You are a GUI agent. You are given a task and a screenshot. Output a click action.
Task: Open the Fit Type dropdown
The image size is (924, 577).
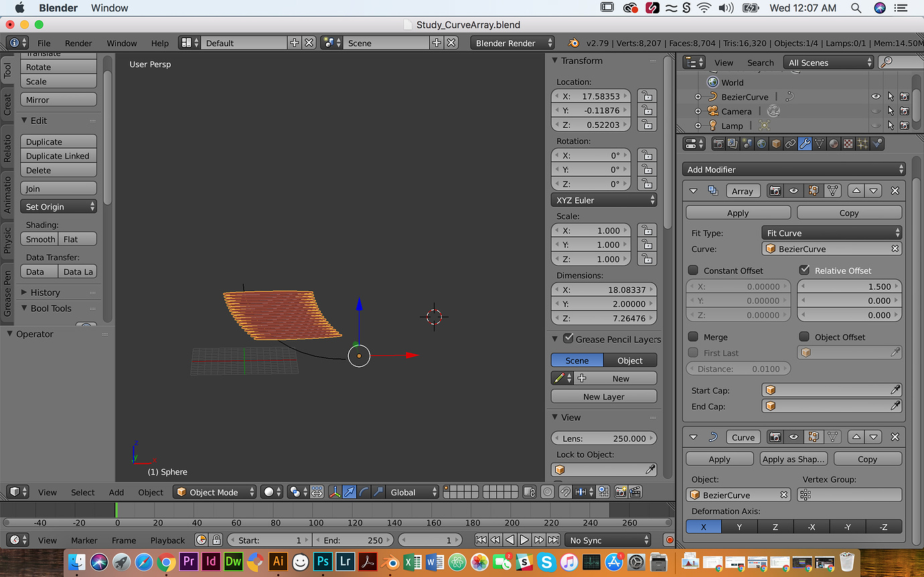[832, 233]
